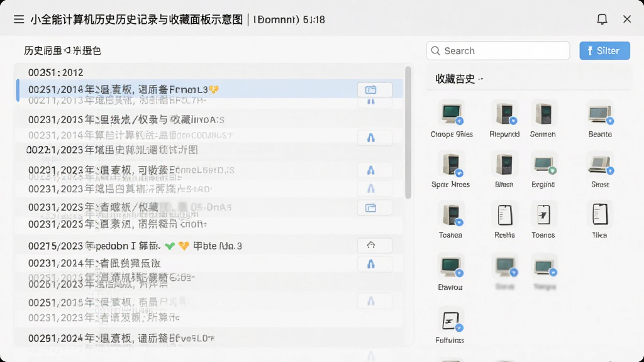Screen dimensions: 644x362
Task: Open the Etavlon favorite icon
Action: click(450, 266)
